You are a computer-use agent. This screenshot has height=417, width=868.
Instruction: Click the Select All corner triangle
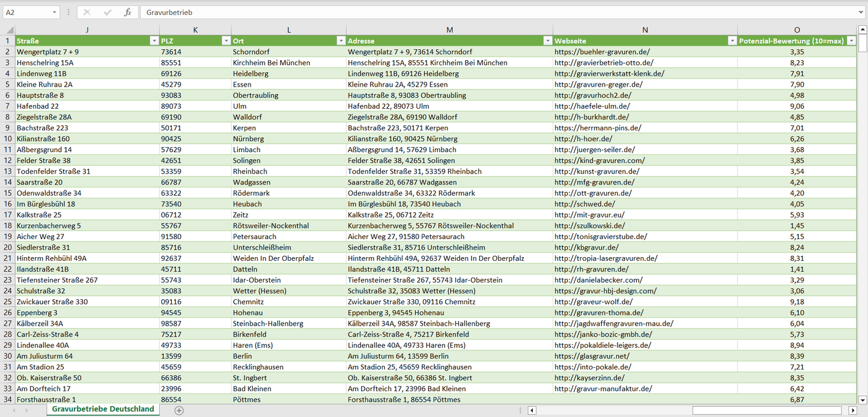pyautogui.click(x=8, y=30)
